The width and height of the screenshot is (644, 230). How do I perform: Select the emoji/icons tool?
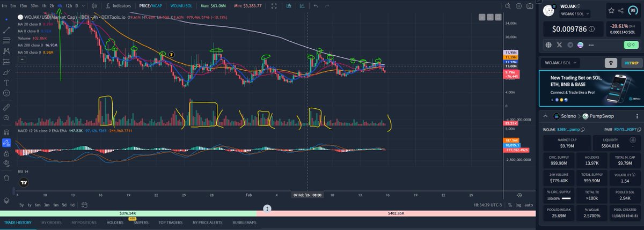(x=6, y=93)
